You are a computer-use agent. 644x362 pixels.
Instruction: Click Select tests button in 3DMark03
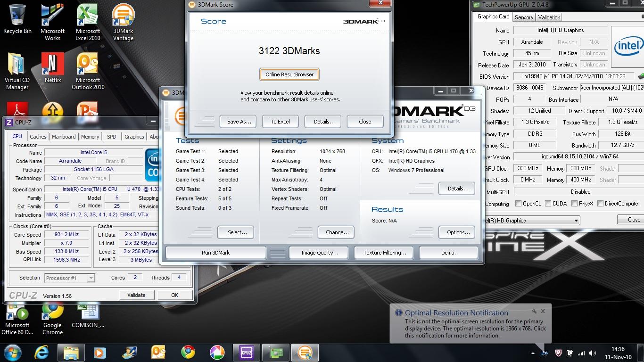[x=236, y=232]
